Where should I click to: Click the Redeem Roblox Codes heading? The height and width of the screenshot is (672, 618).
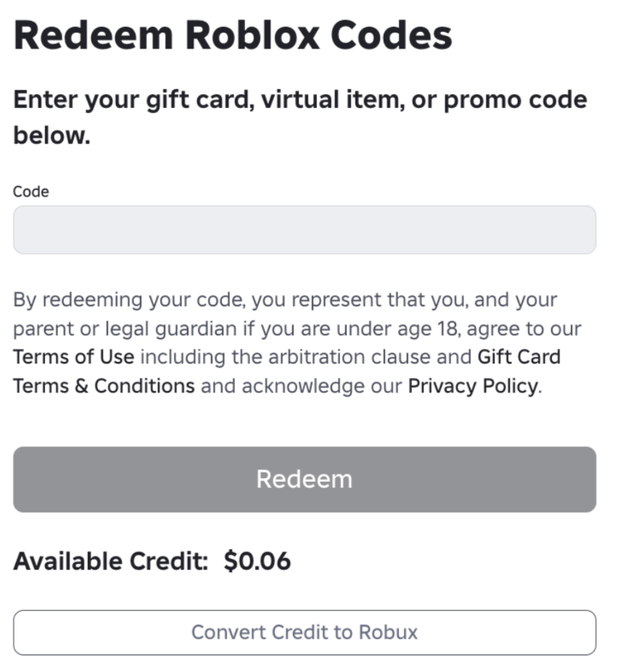pos(233,35)
